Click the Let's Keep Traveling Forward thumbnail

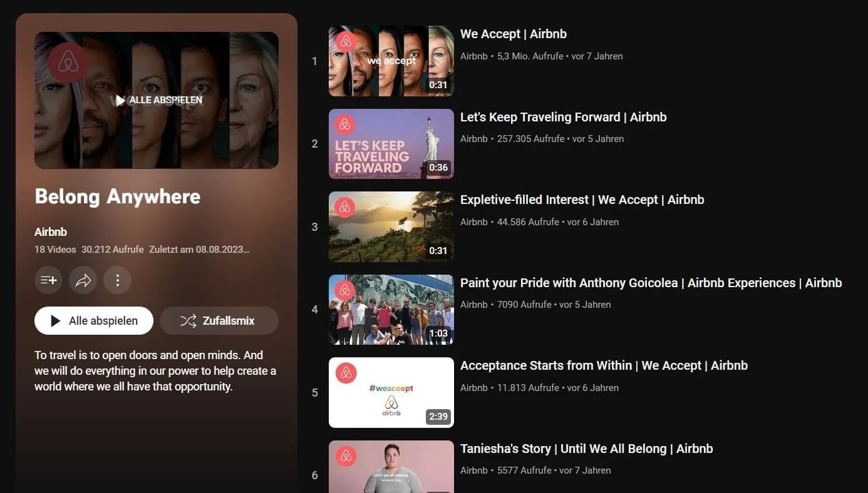click(391, 144)
